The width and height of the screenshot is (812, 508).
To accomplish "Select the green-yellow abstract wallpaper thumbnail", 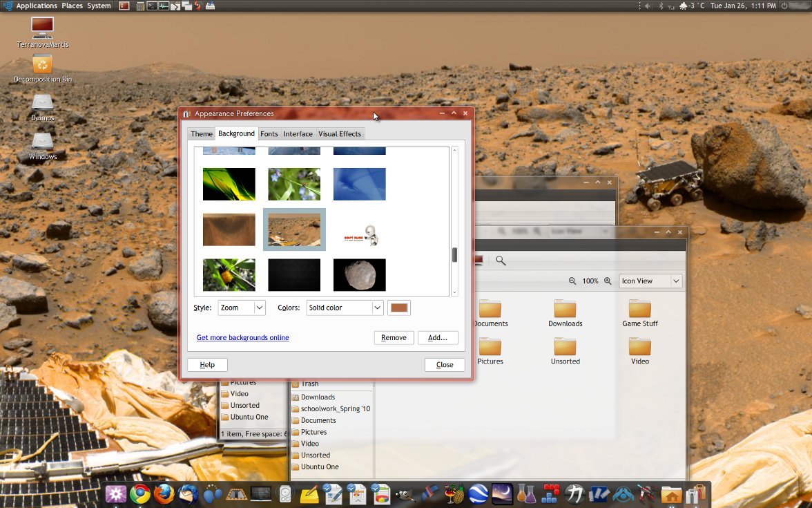I will coord(229,184).
